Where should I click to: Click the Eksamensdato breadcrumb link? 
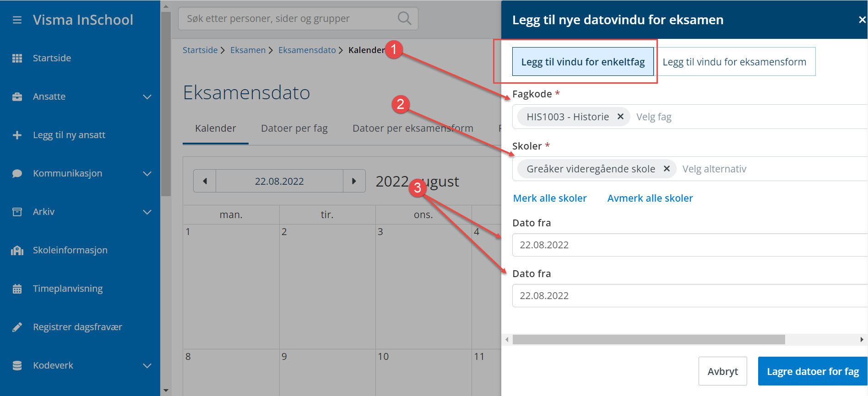click(x=307, y=50)
